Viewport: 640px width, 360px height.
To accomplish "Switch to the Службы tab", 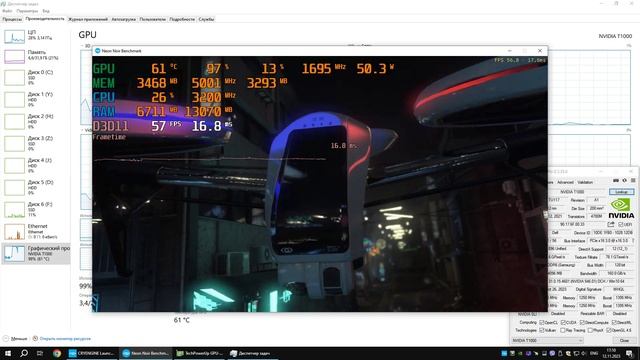I will point(206,19).
